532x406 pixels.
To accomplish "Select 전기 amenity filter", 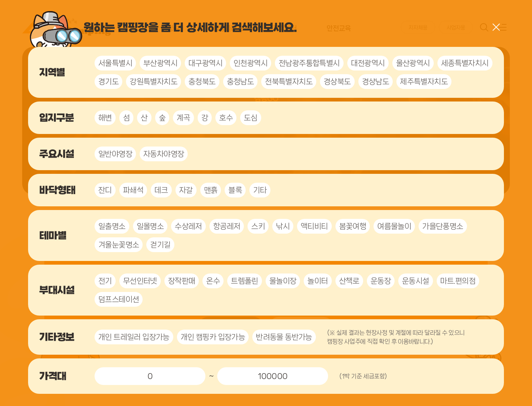I will tap(105, 281).
